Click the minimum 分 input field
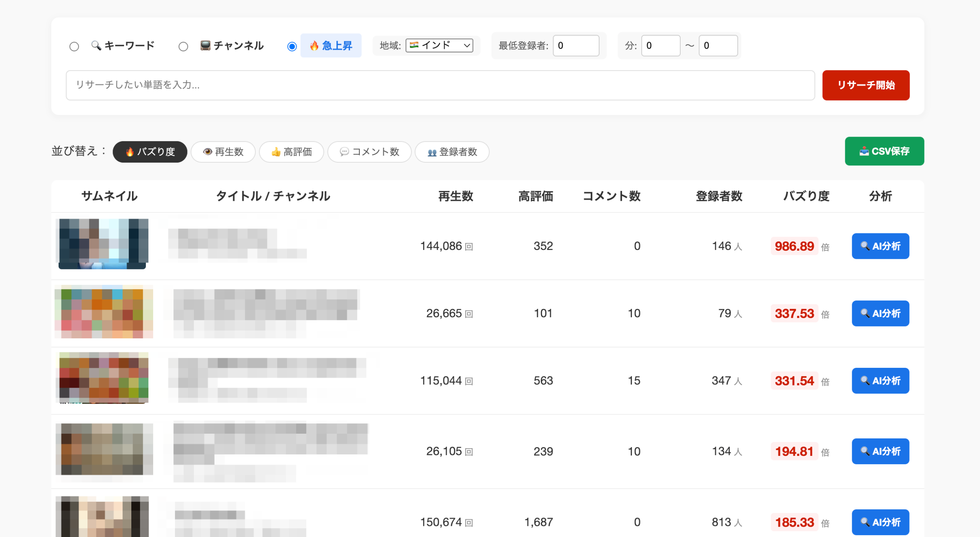 click(660, 46)
